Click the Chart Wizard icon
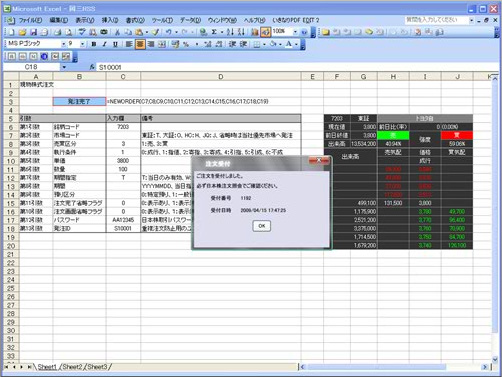The width and height of the screenshot is (502, 377). pyautogui.click(x=255, y=32)
